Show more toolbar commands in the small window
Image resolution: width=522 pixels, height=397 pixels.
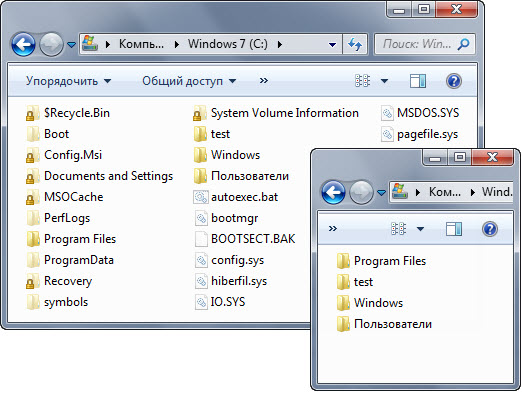333,229
